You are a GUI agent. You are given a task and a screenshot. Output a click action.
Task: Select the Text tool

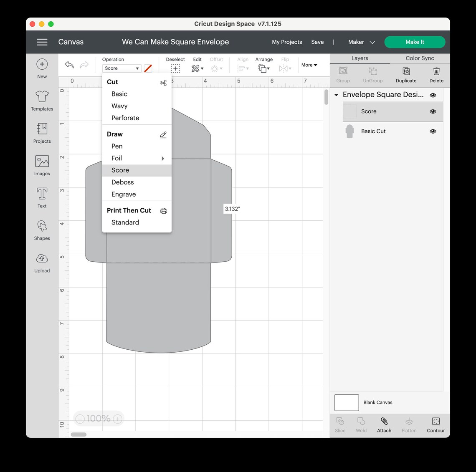pos(42,197)
